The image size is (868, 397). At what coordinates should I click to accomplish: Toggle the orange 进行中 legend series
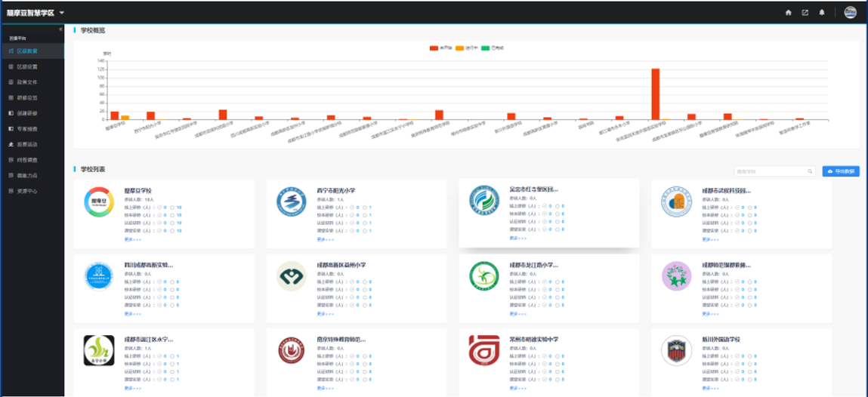466,48
